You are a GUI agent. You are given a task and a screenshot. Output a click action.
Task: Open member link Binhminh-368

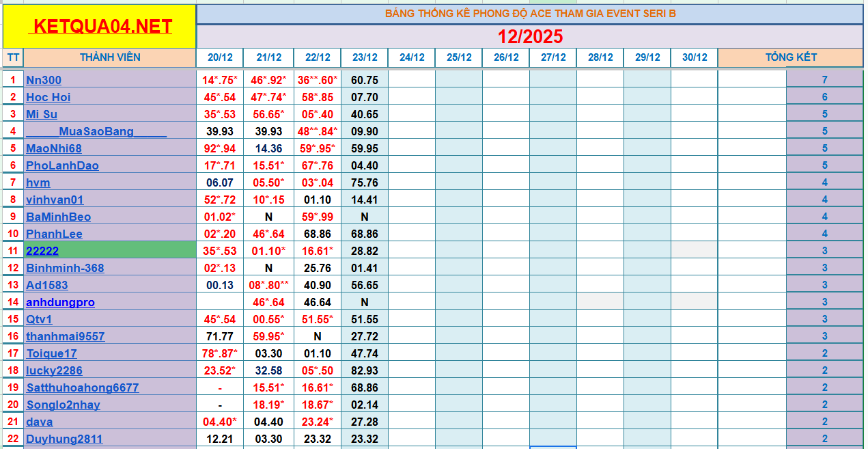point(66,268)
